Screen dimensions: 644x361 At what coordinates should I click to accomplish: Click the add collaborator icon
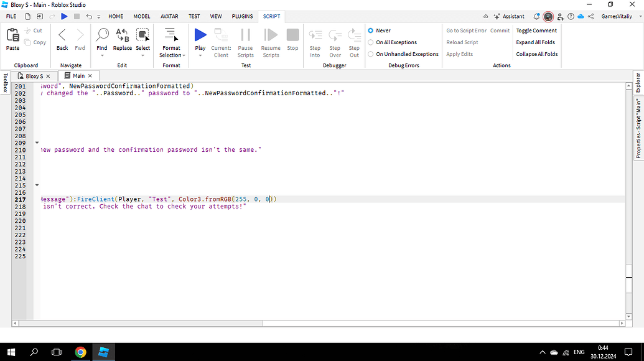tap(561, 16)
